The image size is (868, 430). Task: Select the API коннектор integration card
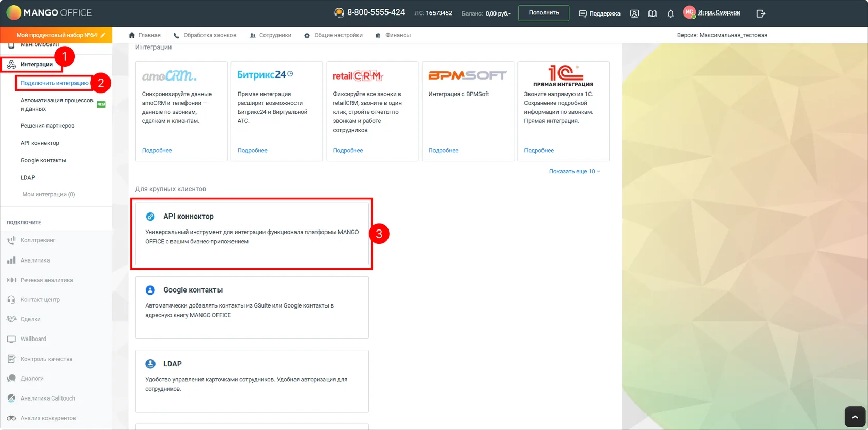tap(252, 234)
